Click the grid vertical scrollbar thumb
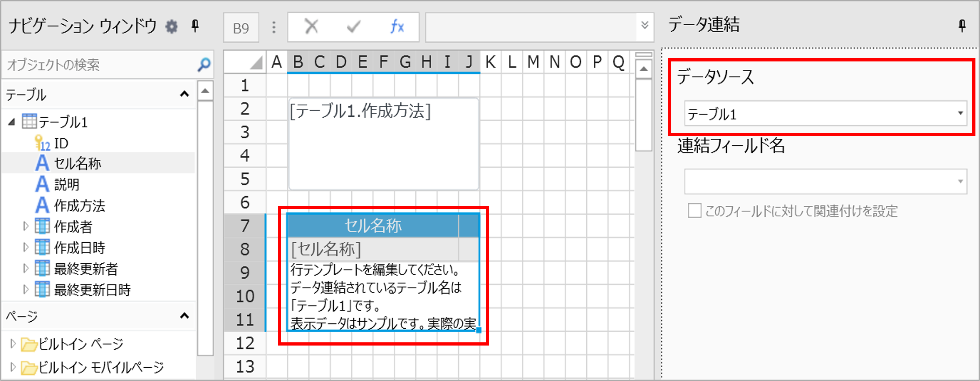 click(x=644, y=115)
